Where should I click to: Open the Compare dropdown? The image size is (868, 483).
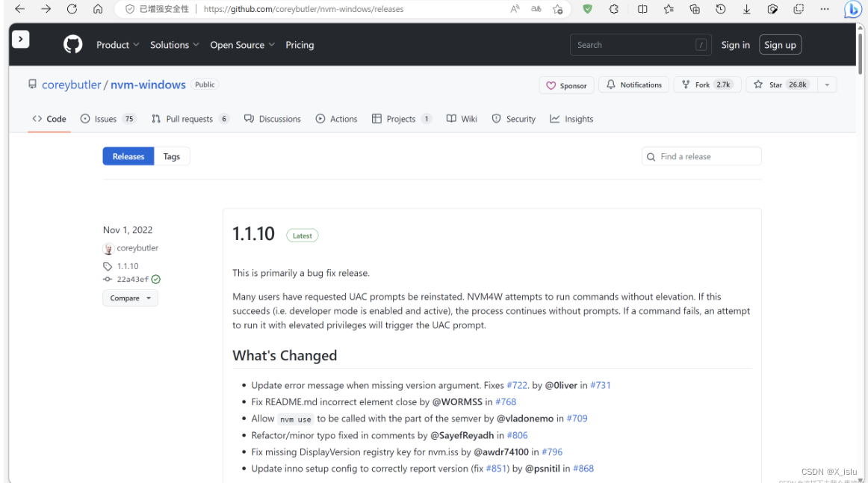[x=130, y=298]
